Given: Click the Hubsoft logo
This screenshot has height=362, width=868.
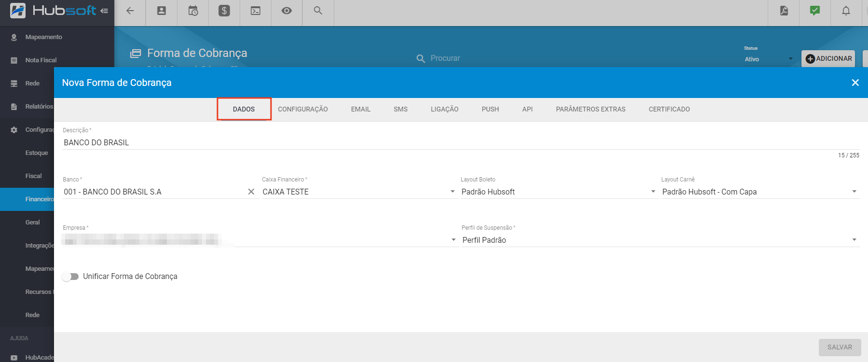Looking at the screenshot, I should 53,11.
